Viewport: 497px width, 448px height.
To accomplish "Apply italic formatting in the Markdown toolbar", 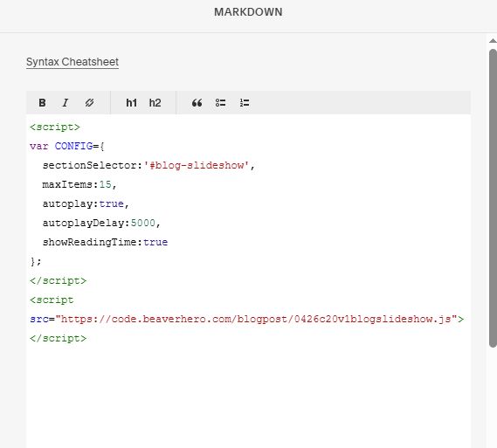I will (66, 103).
